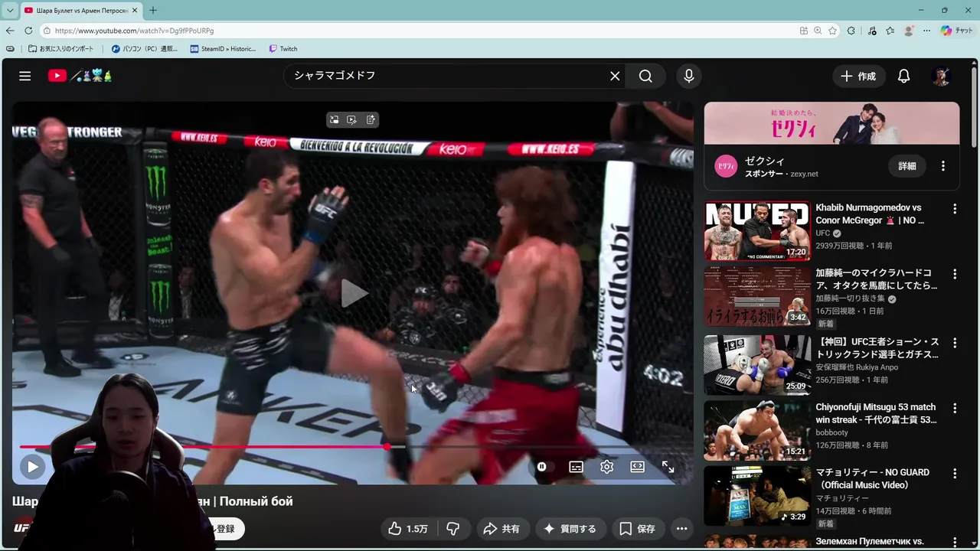980x551 pixels.
Task: Open the パソコン（PC）通販 bookmark
Action: [144, 49]
